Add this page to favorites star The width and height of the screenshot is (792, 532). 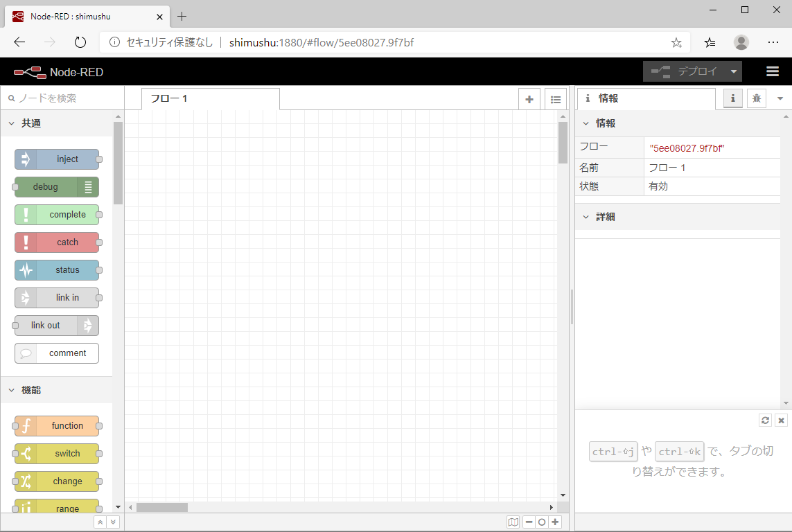676,43
